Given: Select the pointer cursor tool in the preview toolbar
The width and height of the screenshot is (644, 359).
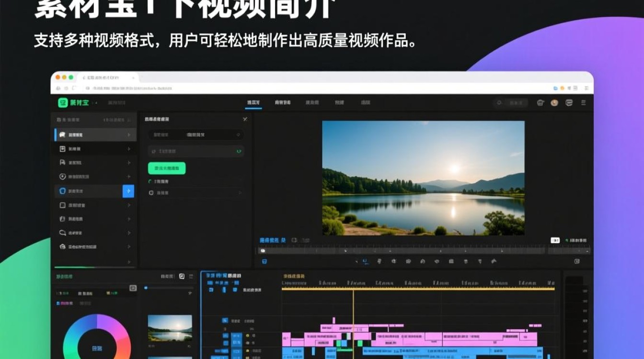Looking at the screenshot, I should tap(356, 261).
